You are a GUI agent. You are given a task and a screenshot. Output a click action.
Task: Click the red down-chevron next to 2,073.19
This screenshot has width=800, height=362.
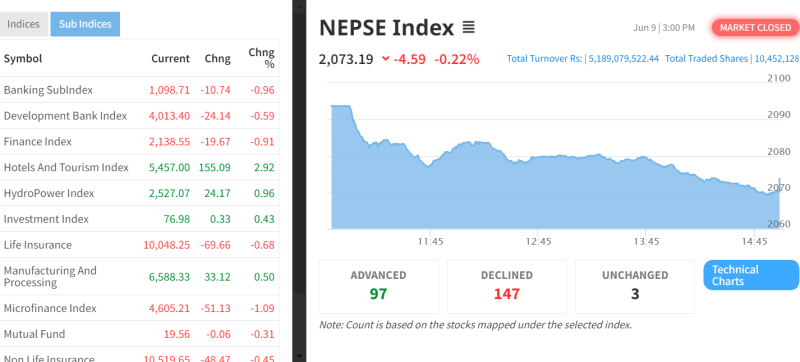pos(385,59)
